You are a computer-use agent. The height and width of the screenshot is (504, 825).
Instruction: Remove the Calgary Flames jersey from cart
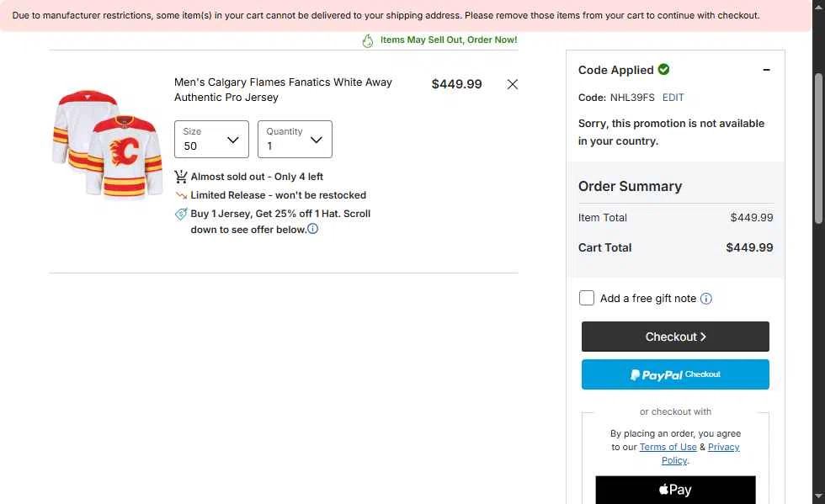point(512,84)
